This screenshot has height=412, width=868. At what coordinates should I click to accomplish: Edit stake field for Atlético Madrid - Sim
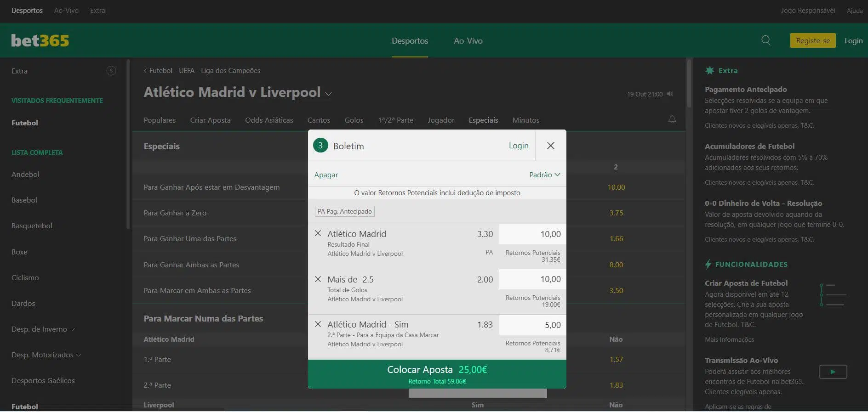pyautogui.click(x=532, y=325)
